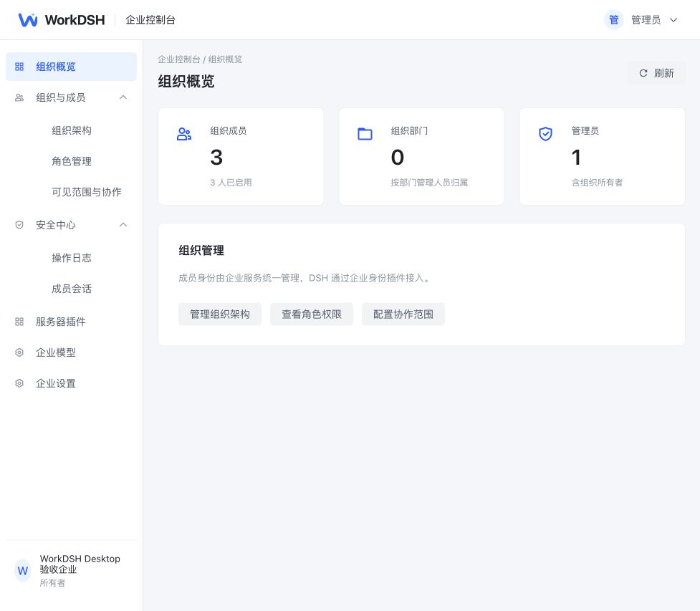Click the refresh arrow icon
This screenshot has width=700, height=611.
[643, 73]
